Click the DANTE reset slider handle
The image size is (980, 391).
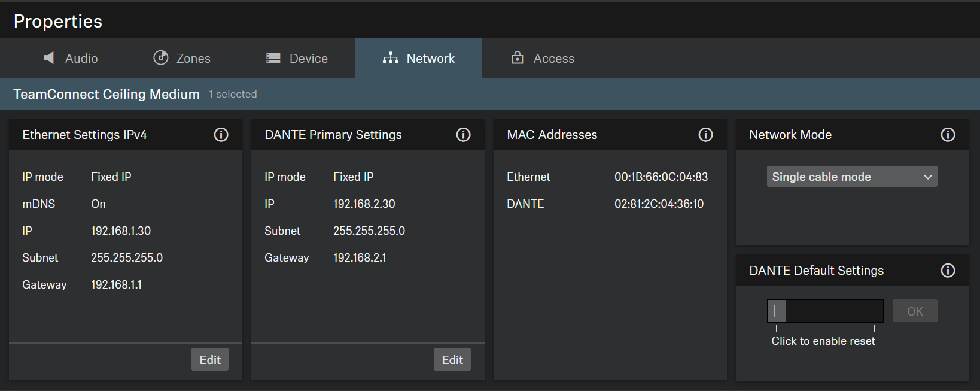click(x=777, y=311)
